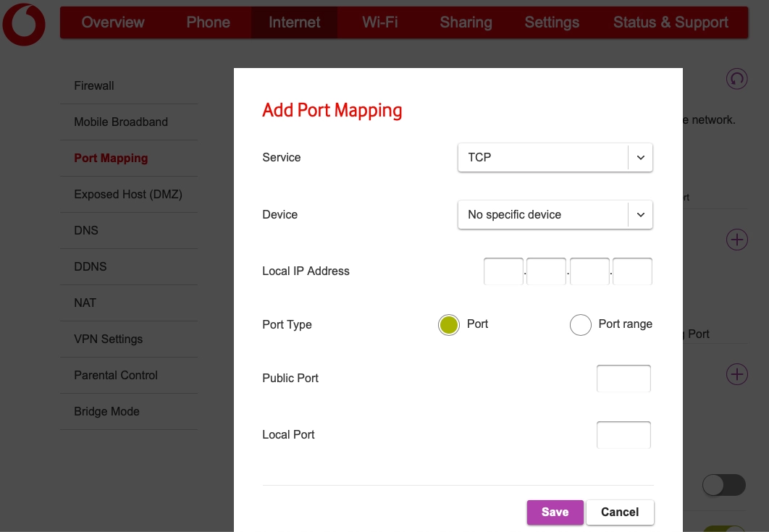Click the headset support icon top right
Viewport: 769px width, 532px height.
point(736,79)
